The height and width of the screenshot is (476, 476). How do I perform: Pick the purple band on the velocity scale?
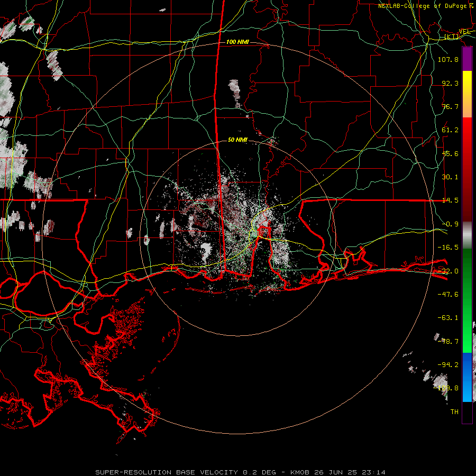(x=467, y=59)
